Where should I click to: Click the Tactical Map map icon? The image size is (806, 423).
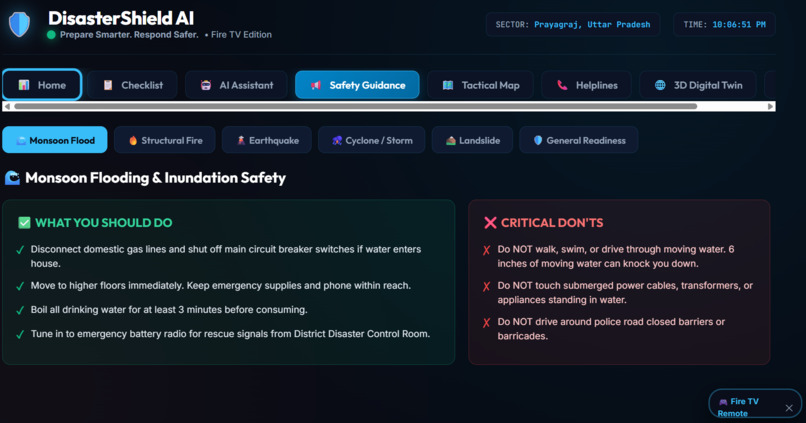pyautogui.click(x=448, y=85)
